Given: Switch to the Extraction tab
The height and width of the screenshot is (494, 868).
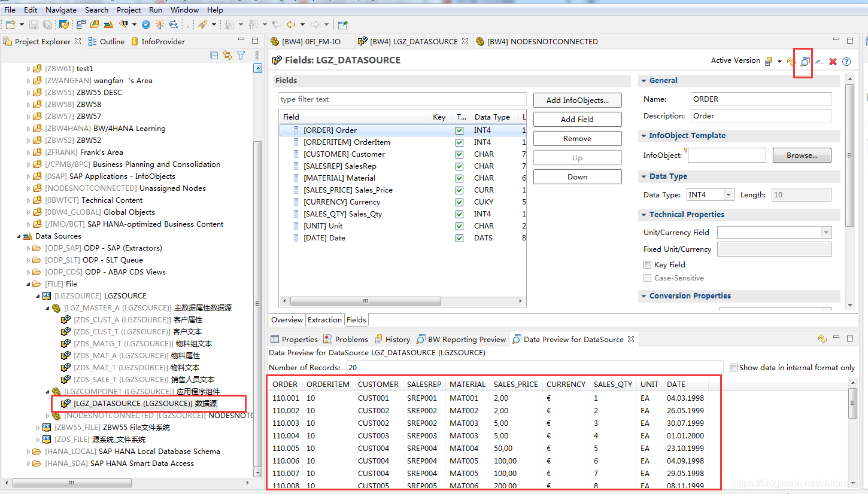Looking at the screenshot, I should coord(324,320).
